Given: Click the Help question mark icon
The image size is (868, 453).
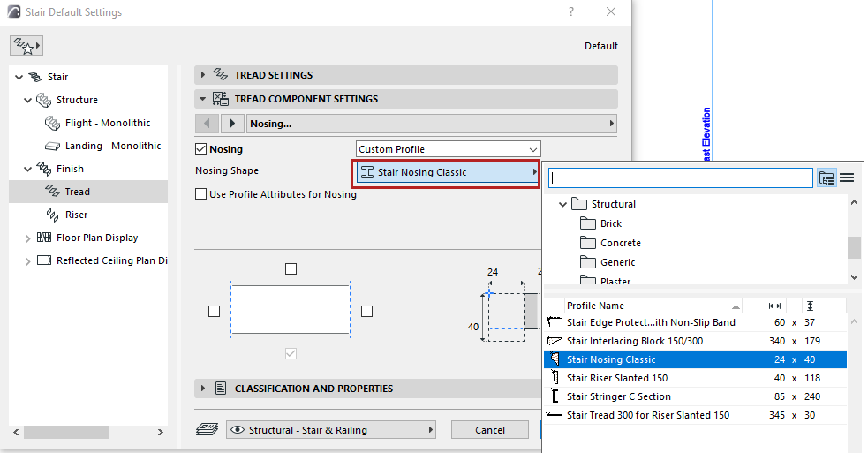Looking at the screenshot, I should (571, 12).
